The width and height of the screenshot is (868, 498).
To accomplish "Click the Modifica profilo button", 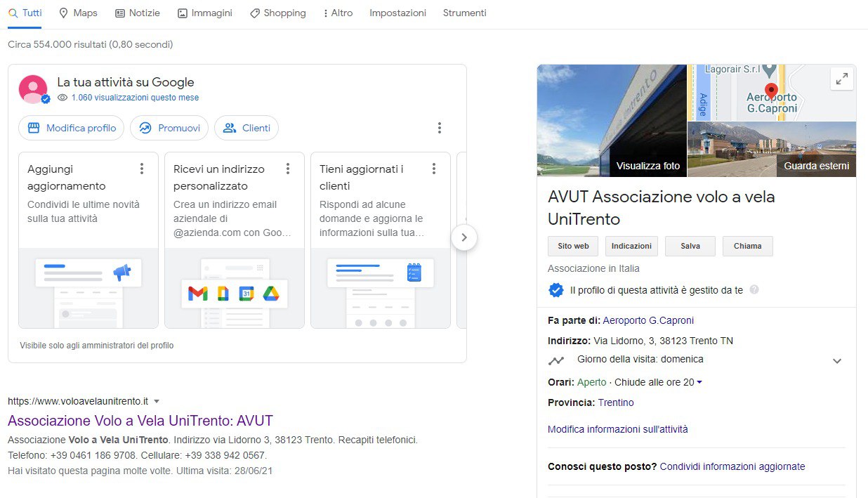I will tap(72, 128).
